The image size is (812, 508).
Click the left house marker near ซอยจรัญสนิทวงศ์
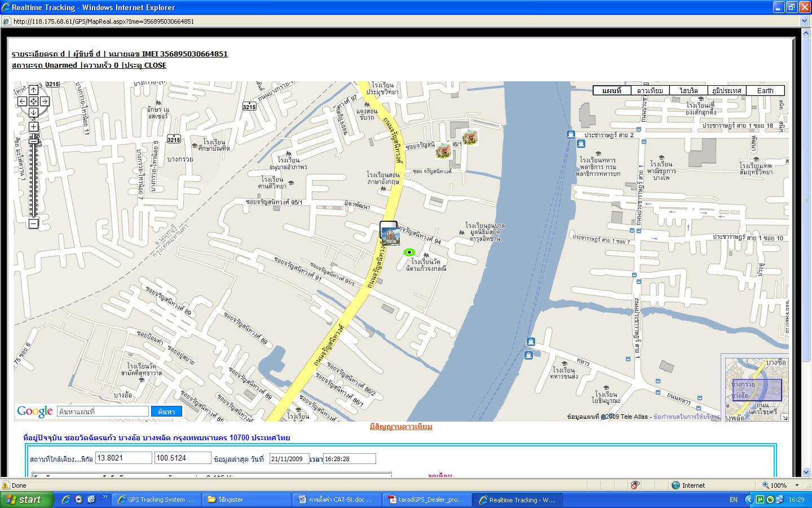point(443,151)
